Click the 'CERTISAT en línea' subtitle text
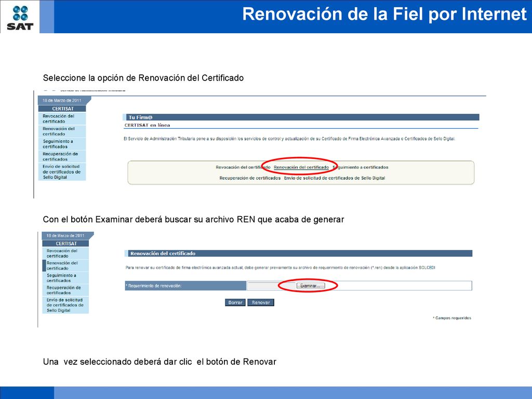Screen dimensions: 532x399 point(147,125)
